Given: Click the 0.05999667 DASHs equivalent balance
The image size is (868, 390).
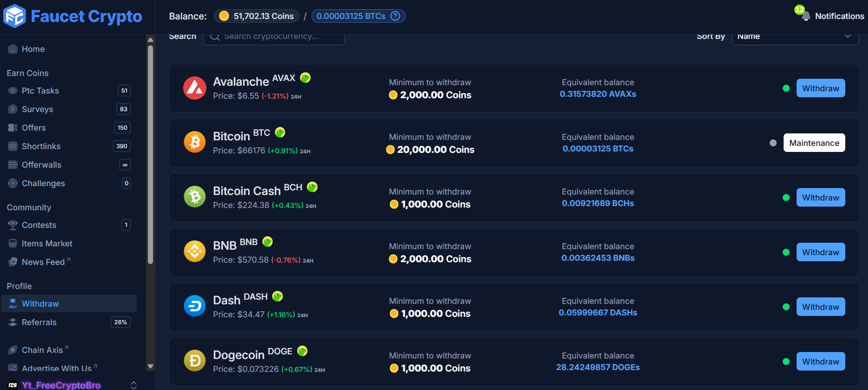Looking at the screenshot, I should point(598,313).
